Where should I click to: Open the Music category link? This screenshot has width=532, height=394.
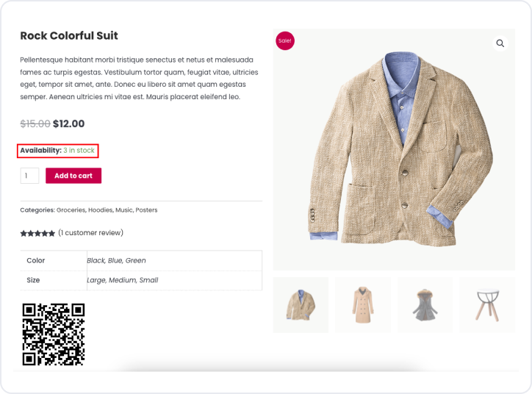tap(124, 210)
